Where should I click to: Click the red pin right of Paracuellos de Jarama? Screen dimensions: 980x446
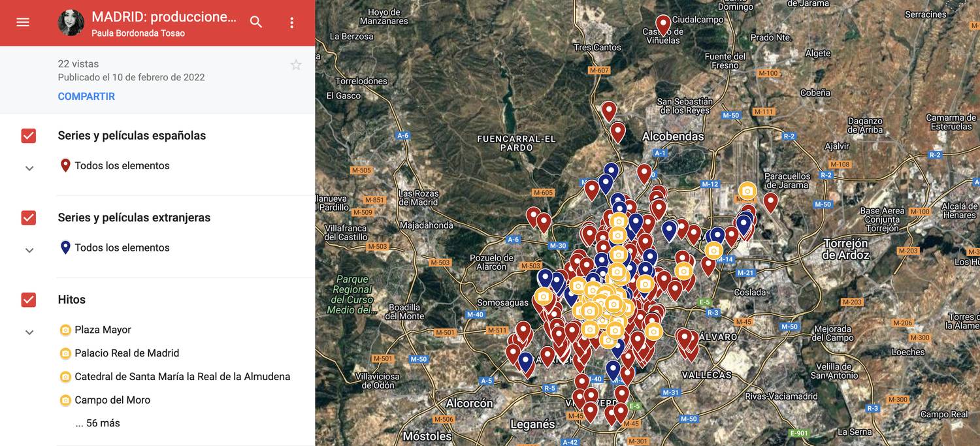click(771, 202)
